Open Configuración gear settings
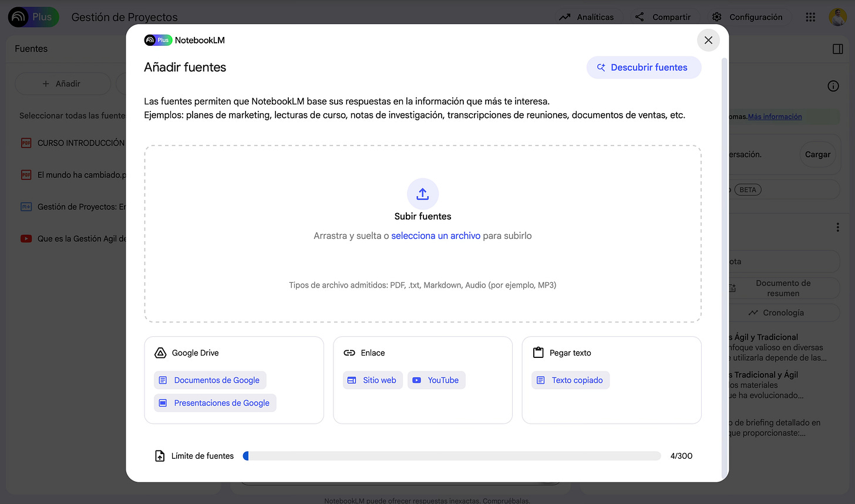The width and height of the screenshot is (855, 504). [747, 17]
